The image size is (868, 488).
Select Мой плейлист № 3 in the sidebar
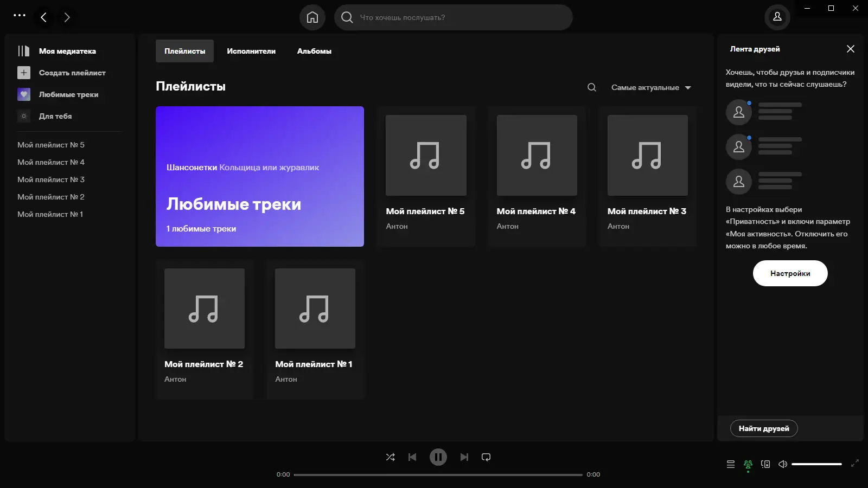pos(51,179)
